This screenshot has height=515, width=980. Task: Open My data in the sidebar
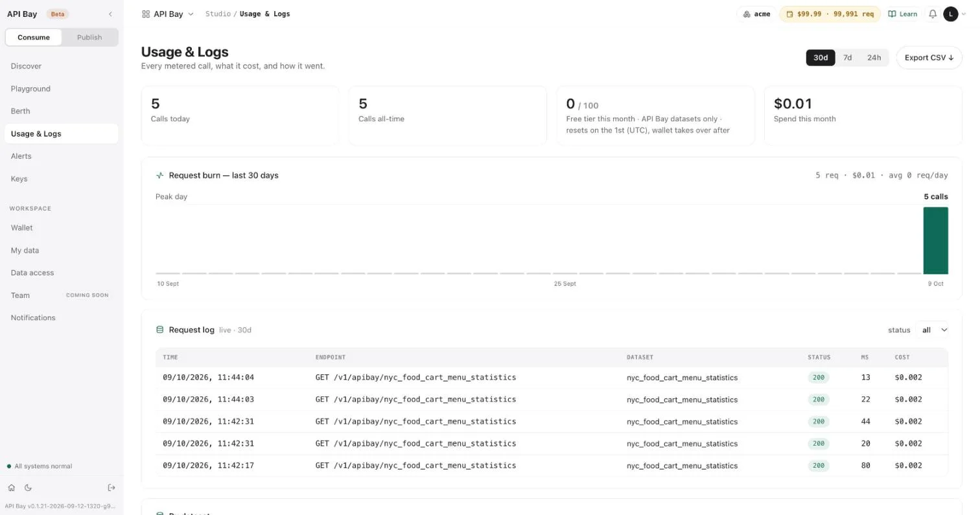pos(61,251)
